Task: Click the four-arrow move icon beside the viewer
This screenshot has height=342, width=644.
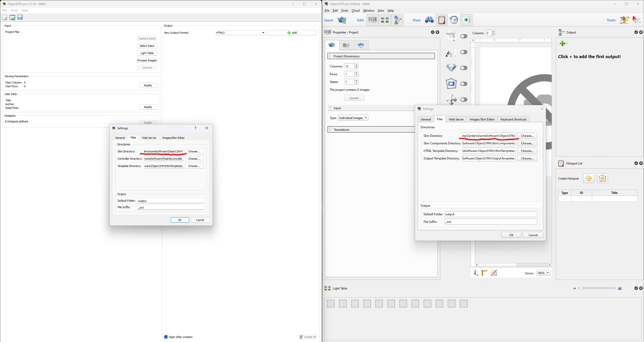Action: tap(451, 99)
